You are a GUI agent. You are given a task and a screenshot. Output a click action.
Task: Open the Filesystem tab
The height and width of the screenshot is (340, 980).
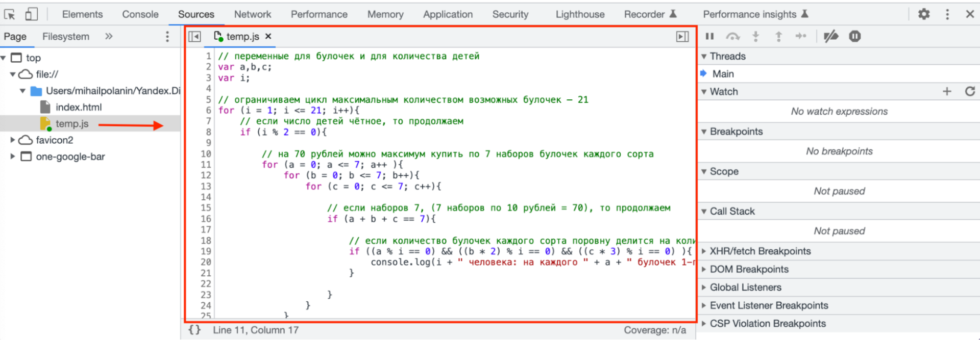[x=65, y=37]
